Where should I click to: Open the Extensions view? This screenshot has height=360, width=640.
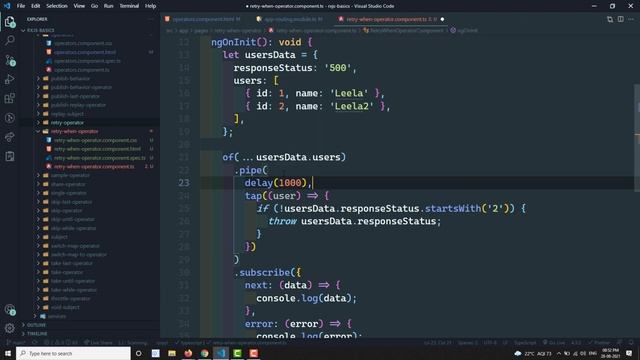(10, 98)
